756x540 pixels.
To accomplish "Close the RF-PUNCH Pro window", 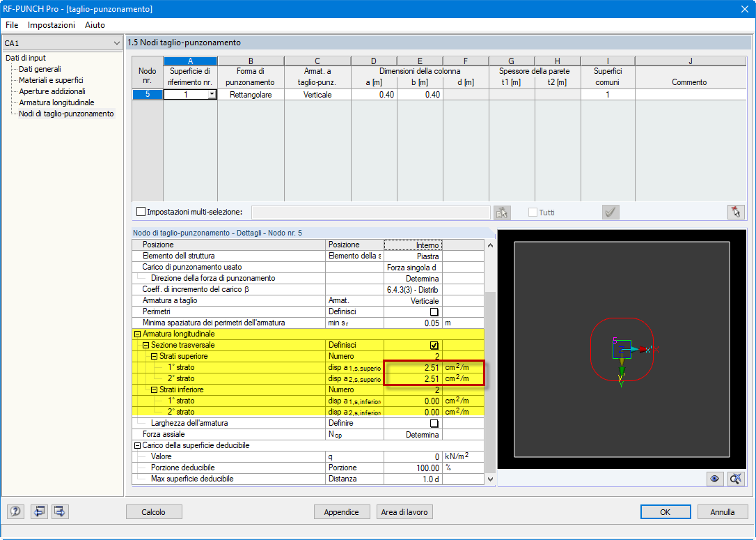I will (x=744, y=8).
